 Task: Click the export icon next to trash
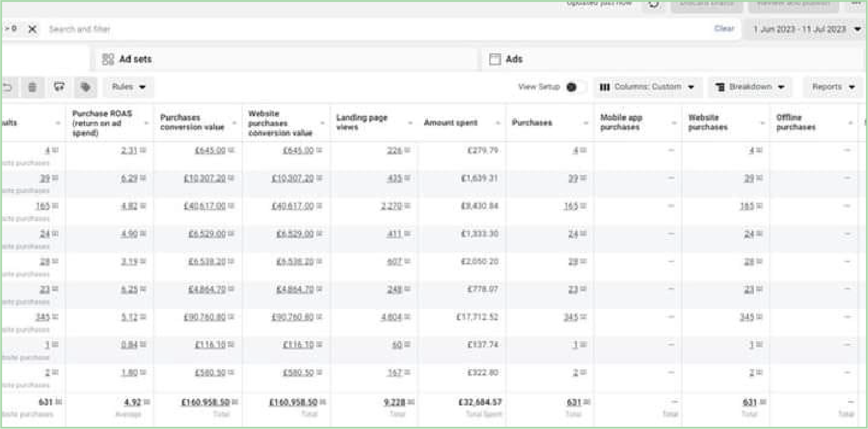click(59, 87)
